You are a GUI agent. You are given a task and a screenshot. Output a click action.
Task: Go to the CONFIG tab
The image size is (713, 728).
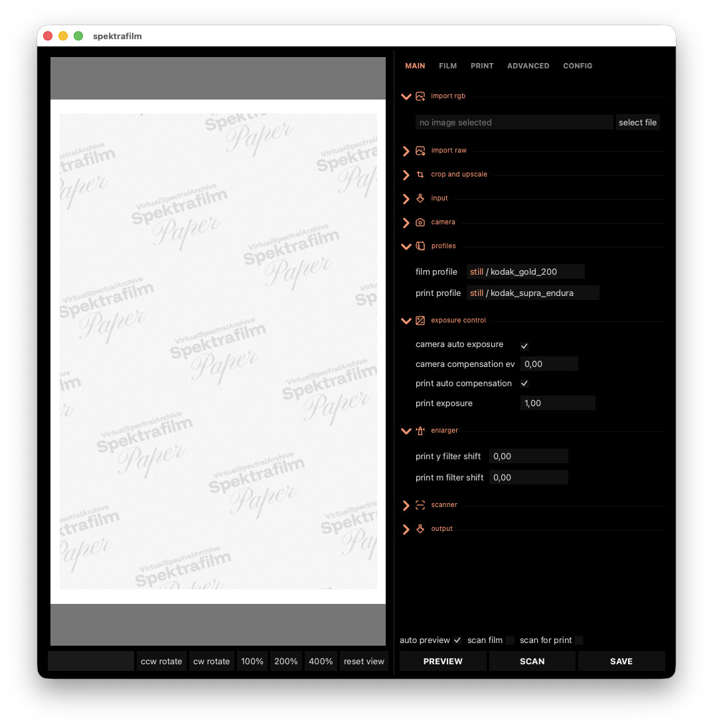[578, 66]
